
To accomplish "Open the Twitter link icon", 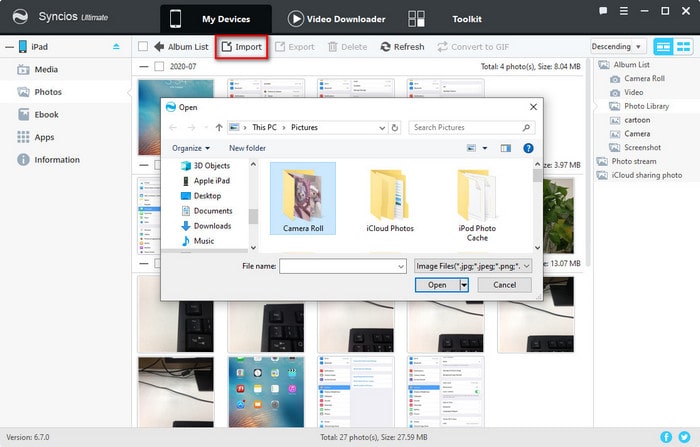I will (684, 437).
